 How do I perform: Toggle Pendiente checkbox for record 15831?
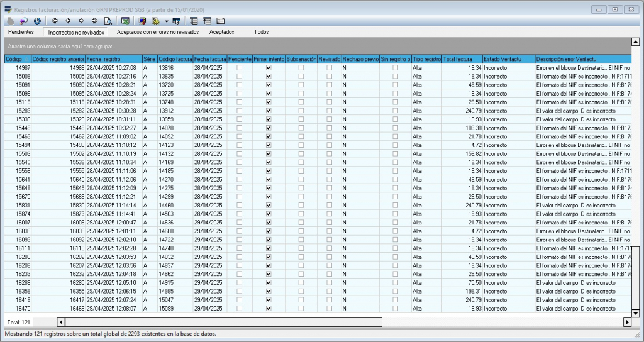tap(240, 206)
